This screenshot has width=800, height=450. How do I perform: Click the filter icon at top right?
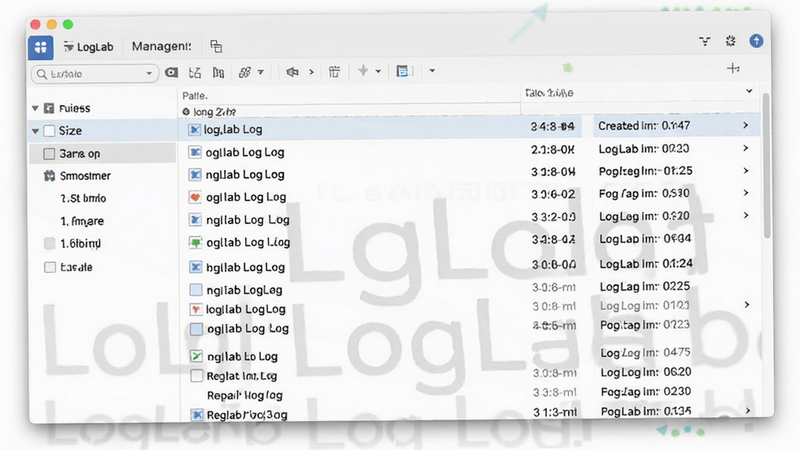(705, 41)
